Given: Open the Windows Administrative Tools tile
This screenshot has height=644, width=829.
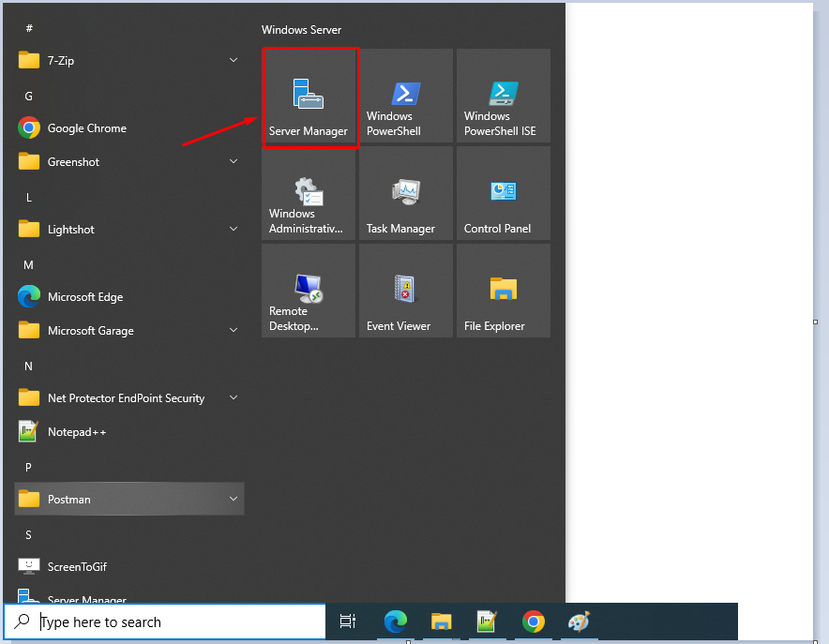Looking at the screenshot, I should click(309, 195).
